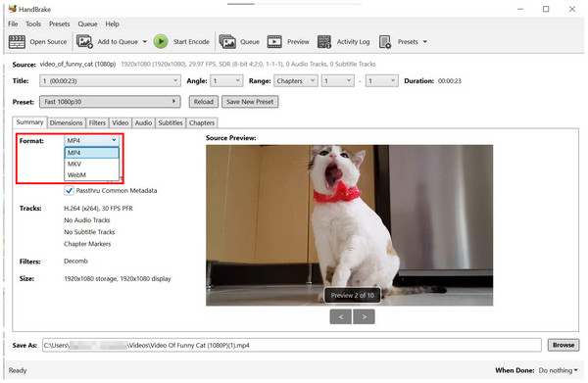The image size is (588, 383).
Task: Click the Duration value 00:00:23
Action: (x=450, y=81)
